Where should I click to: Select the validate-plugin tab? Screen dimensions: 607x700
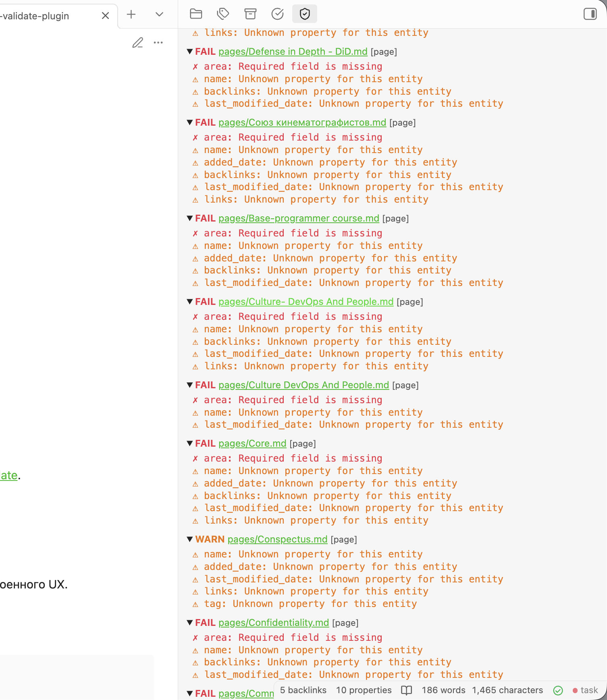click(40, 16)
